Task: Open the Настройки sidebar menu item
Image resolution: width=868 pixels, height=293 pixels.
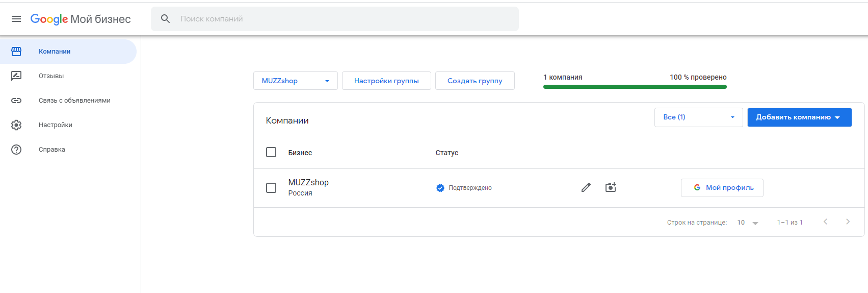Action: coord(56,125)
